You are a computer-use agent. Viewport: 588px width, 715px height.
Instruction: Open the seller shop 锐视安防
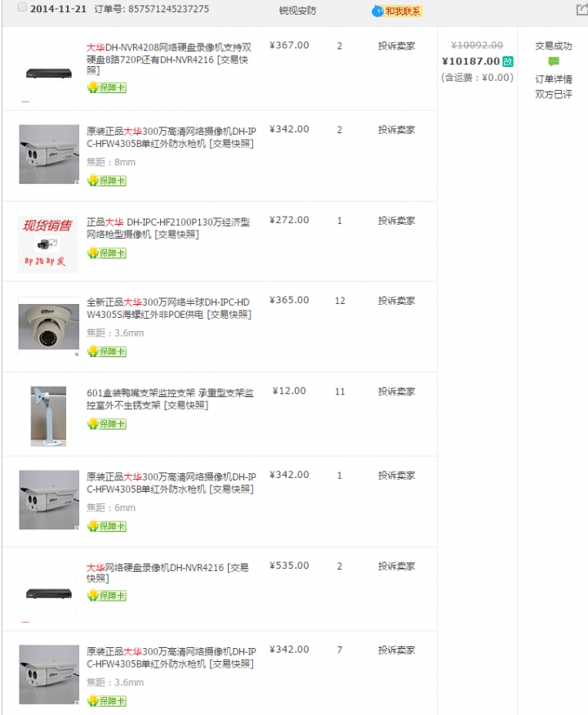point(297,11)
